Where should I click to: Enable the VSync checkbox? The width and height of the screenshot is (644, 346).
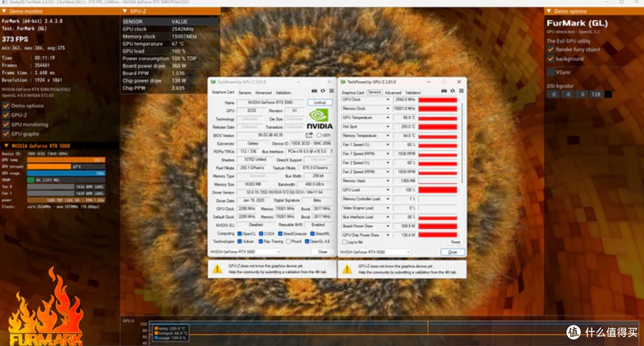pos(550,72)
